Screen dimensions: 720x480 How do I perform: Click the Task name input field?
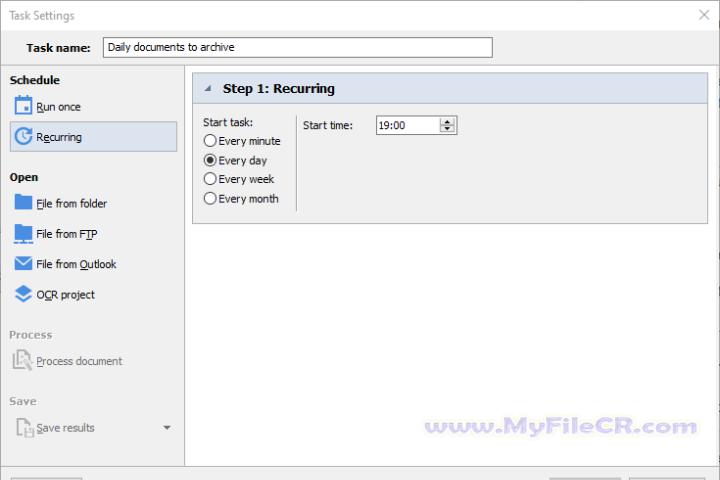click(x=298, y=47)
